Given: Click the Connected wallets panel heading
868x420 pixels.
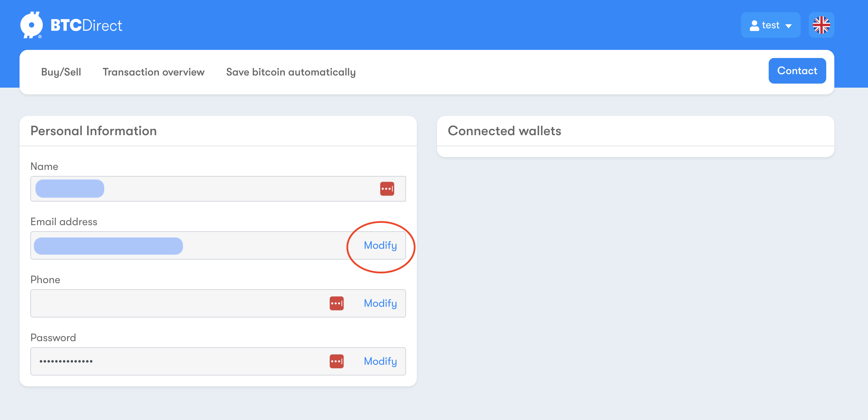Looking at the screenshot, I should click(x=504, y=131).
